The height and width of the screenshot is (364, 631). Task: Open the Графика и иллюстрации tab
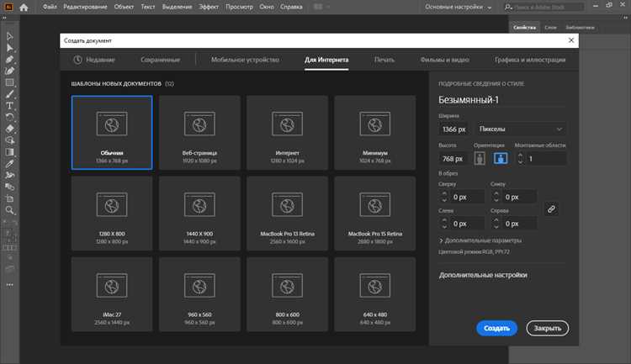(530, 60)
